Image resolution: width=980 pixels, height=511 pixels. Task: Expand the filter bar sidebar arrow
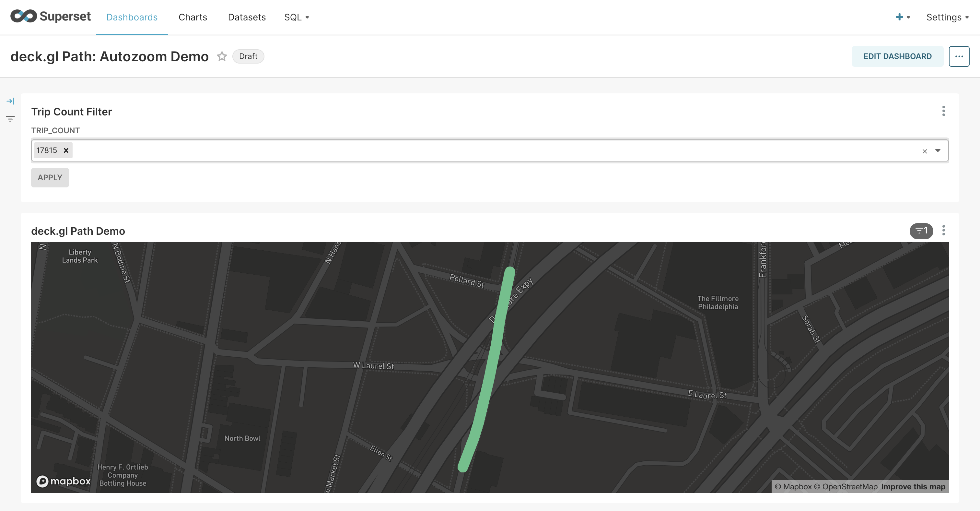click(10, 101)
